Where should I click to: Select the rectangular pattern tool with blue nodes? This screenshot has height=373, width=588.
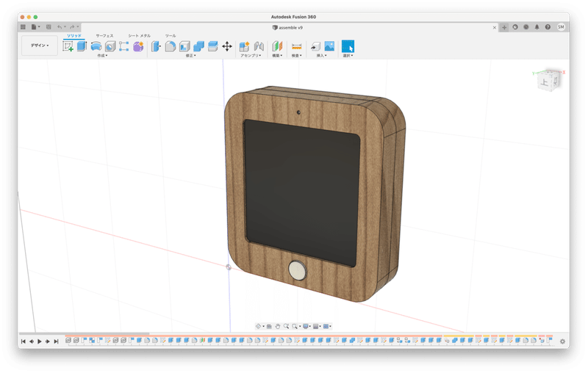(x=123, y=46)
